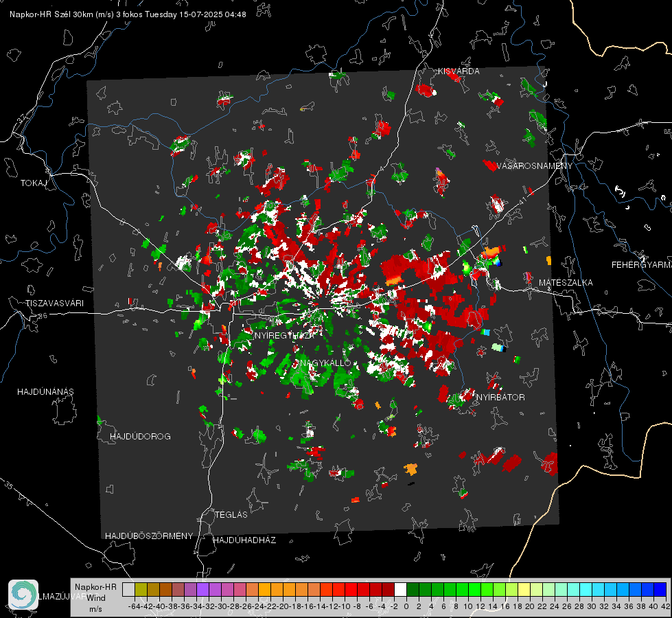
Task: Select the purple swatch between -34 and -32
Action: coord(202,590)
